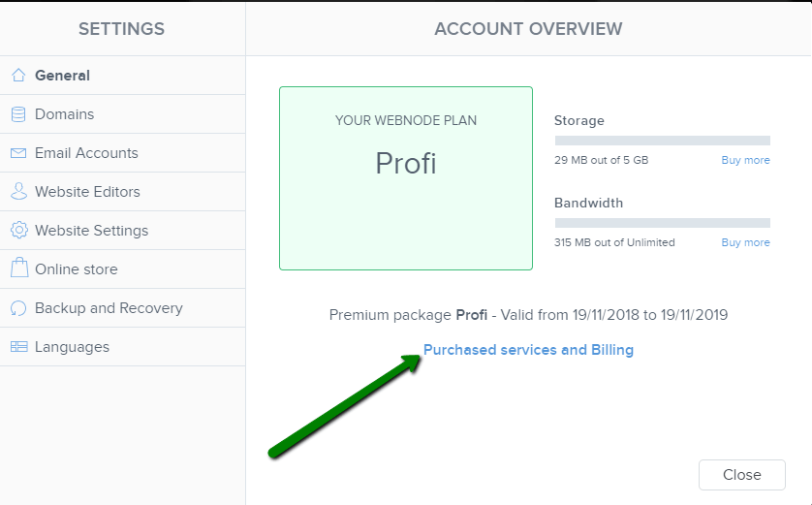Image resolution: width=812 pixels, height=505 pixels.
Task: Click the Email Accounts envelope icon
Action: click(x=18, y=153)
